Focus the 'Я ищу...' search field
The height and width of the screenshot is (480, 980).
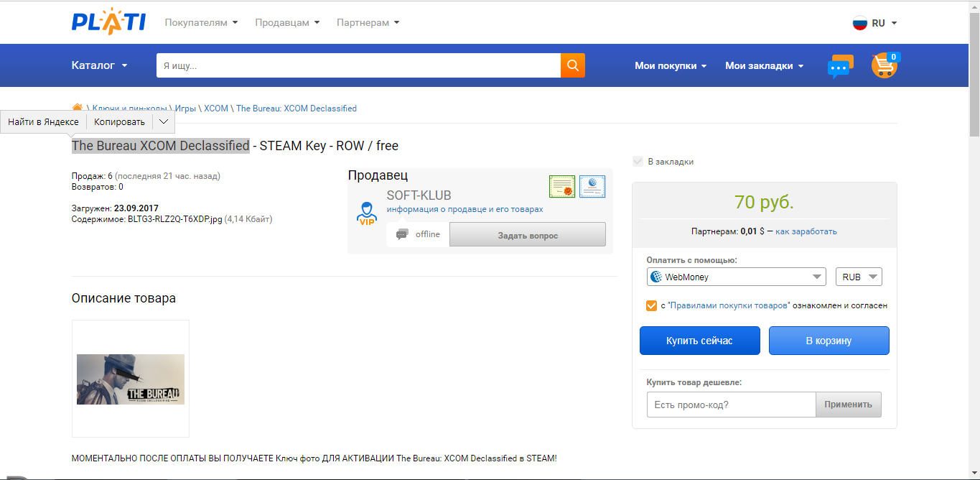(358, 65)
